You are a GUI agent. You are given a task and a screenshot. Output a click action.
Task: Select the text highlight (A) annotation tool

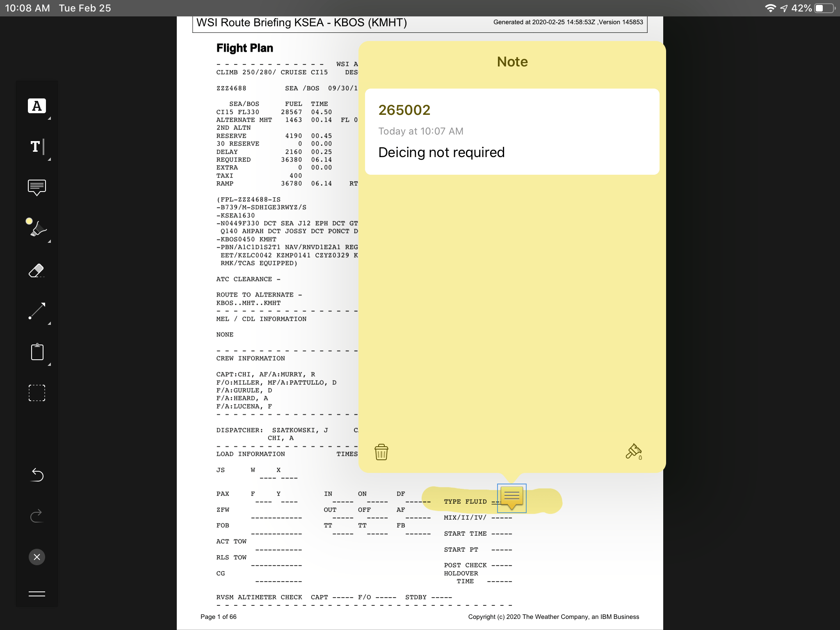coord(37,106)
